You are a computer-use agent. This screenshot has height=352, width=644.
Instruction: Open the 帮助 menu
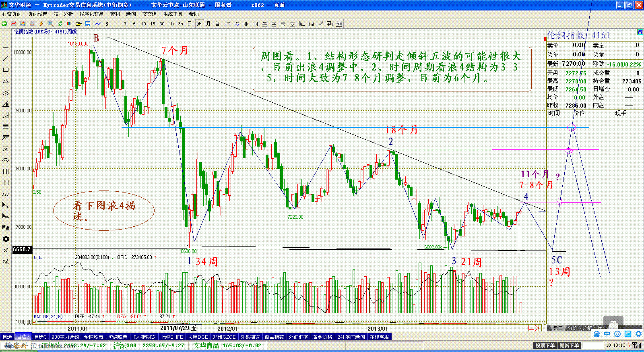tap(194, 14)
